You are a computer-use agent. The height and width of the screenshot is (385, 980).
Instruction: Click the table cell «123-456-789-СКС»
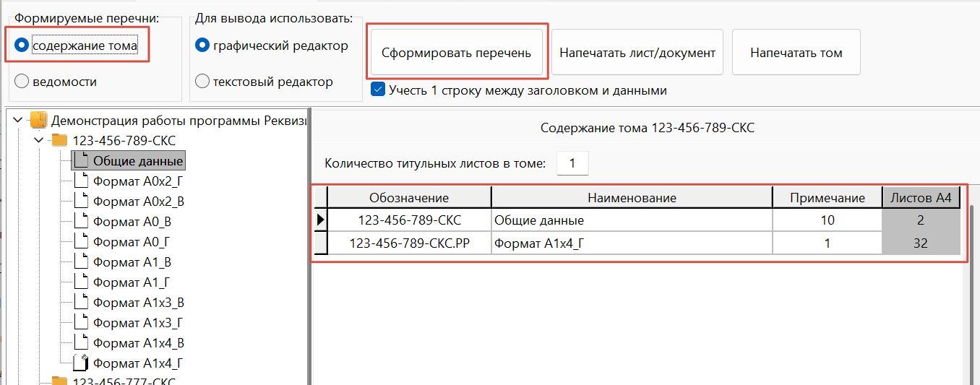[x=409, y=220]
